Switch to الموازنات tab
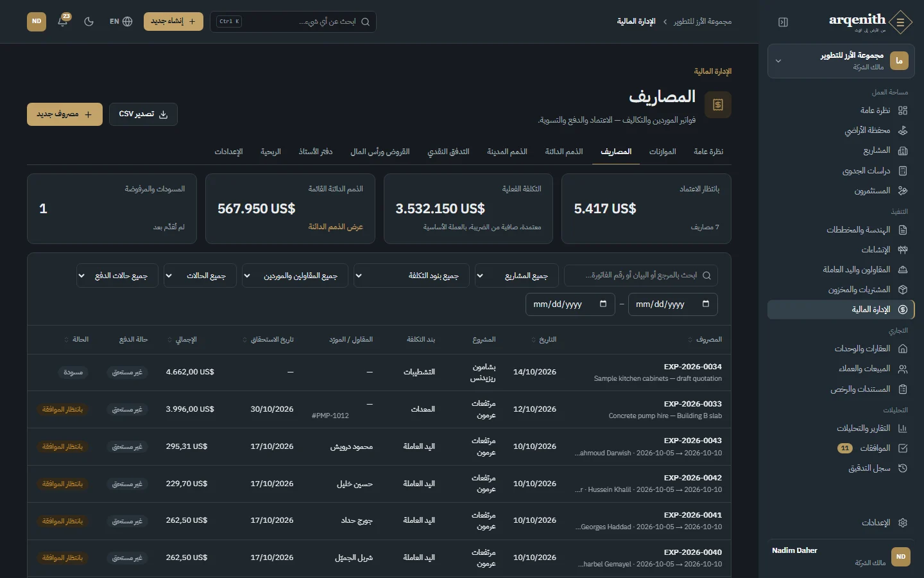This screenshot has height=578, width=924. pyautogui.click(x=663, y=152)
